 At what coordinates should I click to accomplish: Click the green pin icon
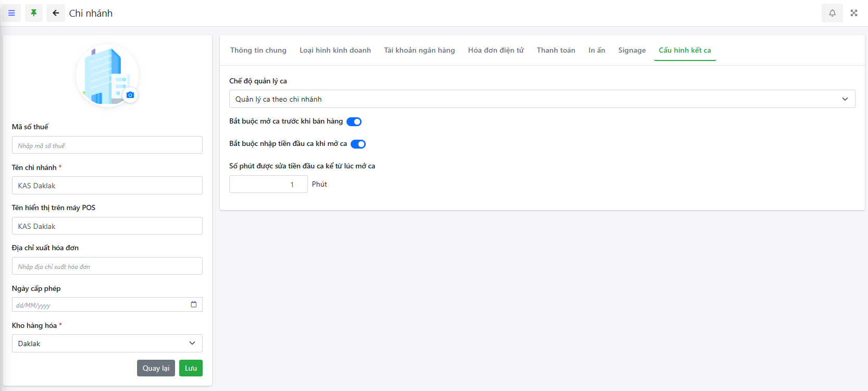[34, 13]
